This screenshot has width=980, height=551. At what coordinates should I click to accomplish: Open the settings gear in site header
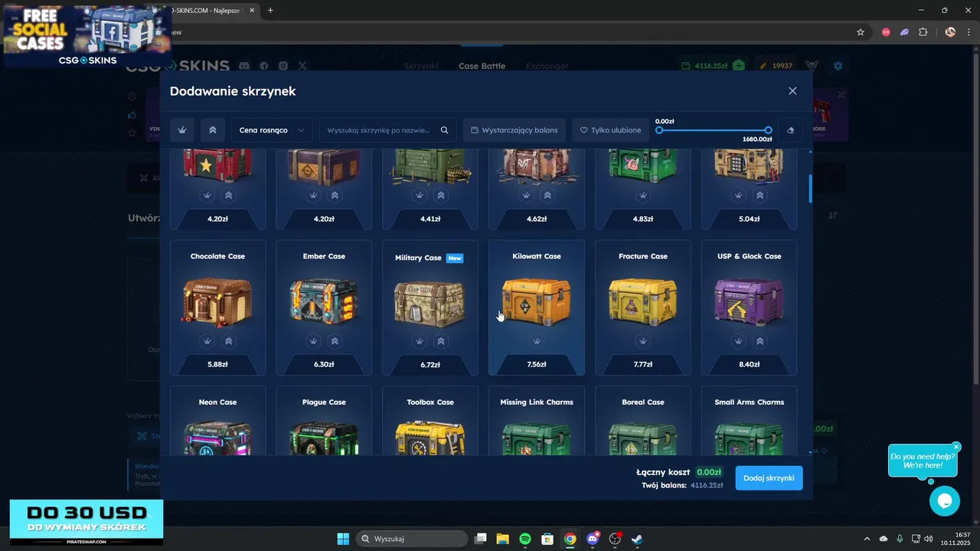[x=838, y=66]
